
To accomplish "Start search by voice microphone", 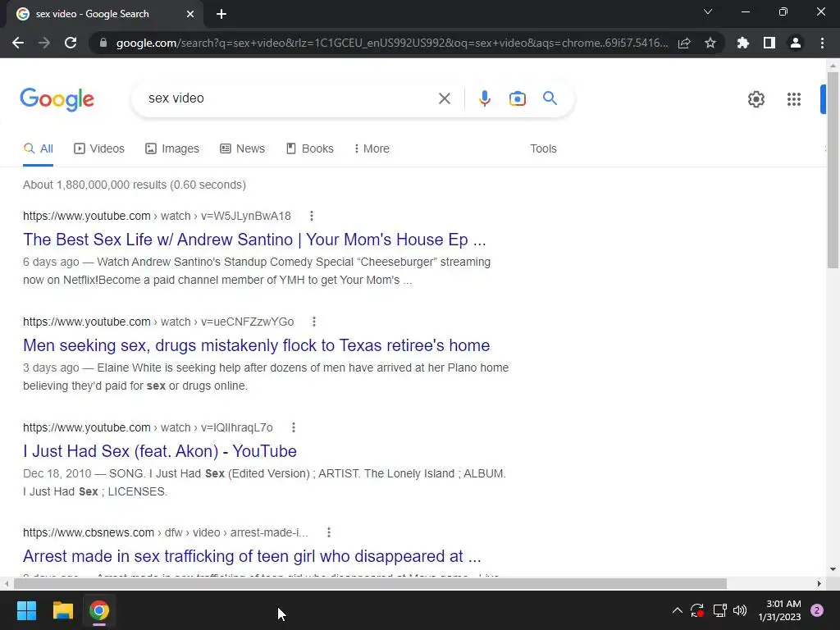I will [x=485, y=98].
